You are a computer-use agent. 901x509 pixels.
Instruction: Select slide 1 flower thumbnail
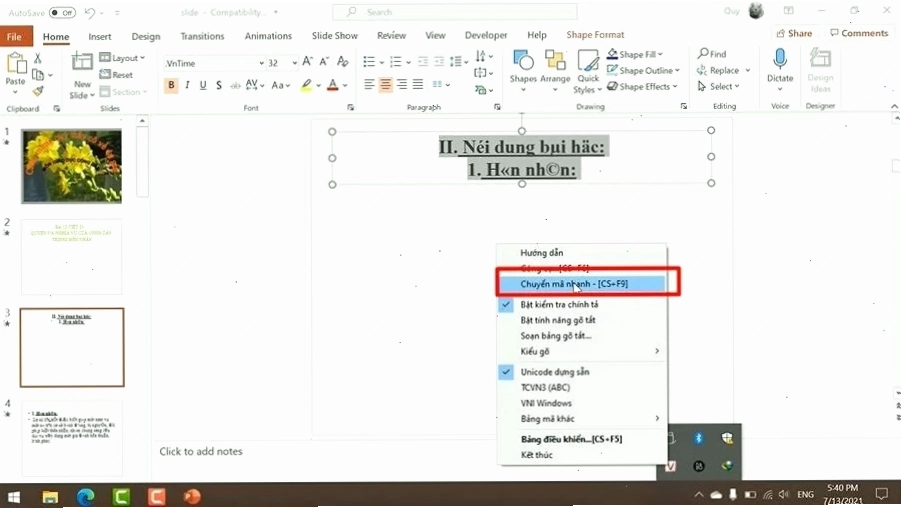click(x=72, y=166)
